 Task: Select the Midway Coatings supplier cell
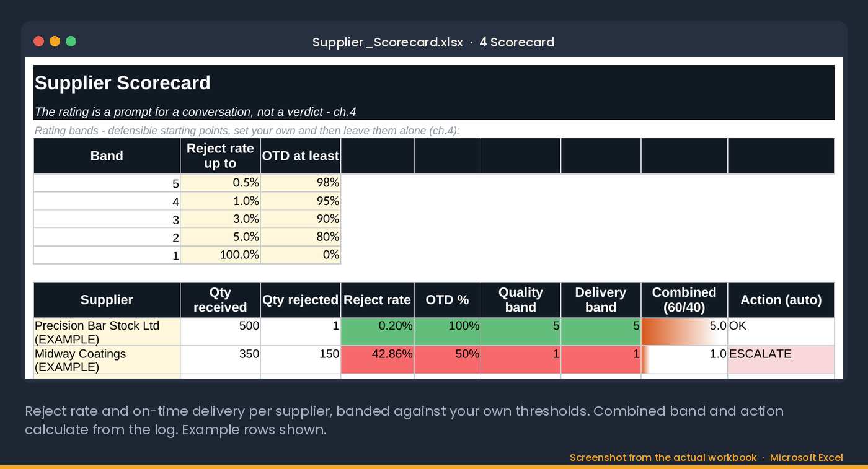tap(107, 360)
